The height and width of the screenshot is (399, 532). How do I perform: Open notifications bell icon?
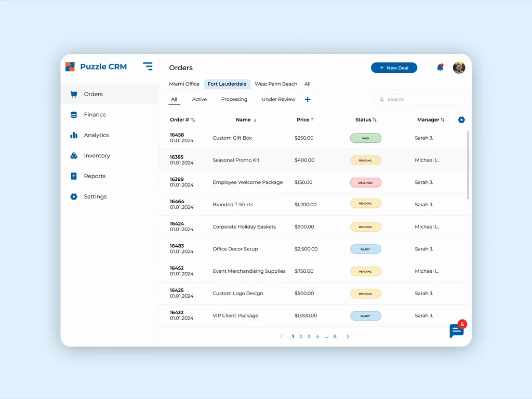pos(440,67)
